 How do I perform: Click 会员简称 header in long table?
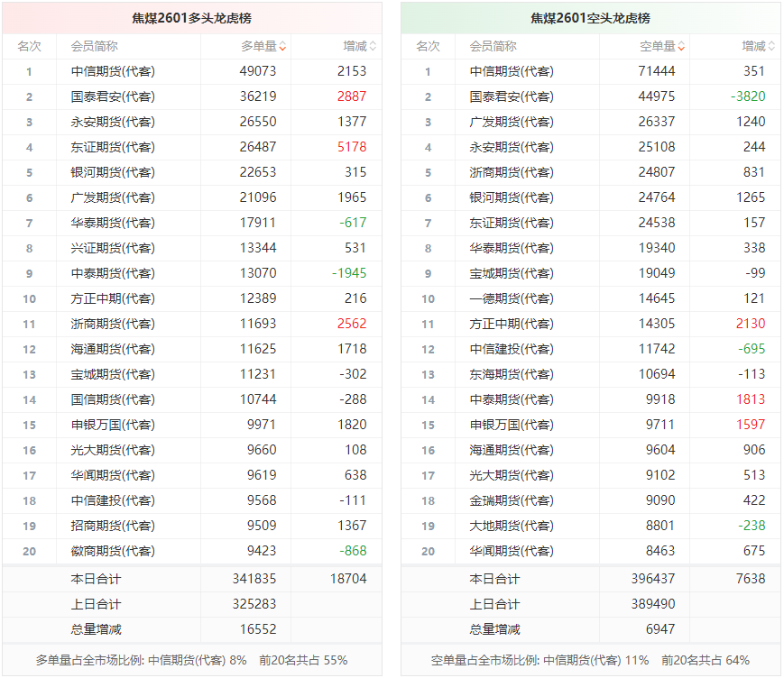pos(94,47)
